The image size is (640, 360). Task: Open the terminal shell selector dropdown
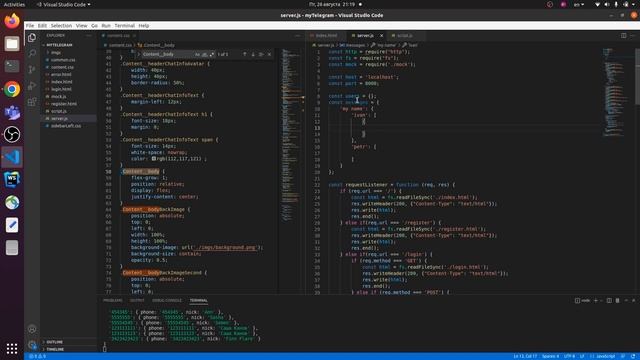click(601, 300)
